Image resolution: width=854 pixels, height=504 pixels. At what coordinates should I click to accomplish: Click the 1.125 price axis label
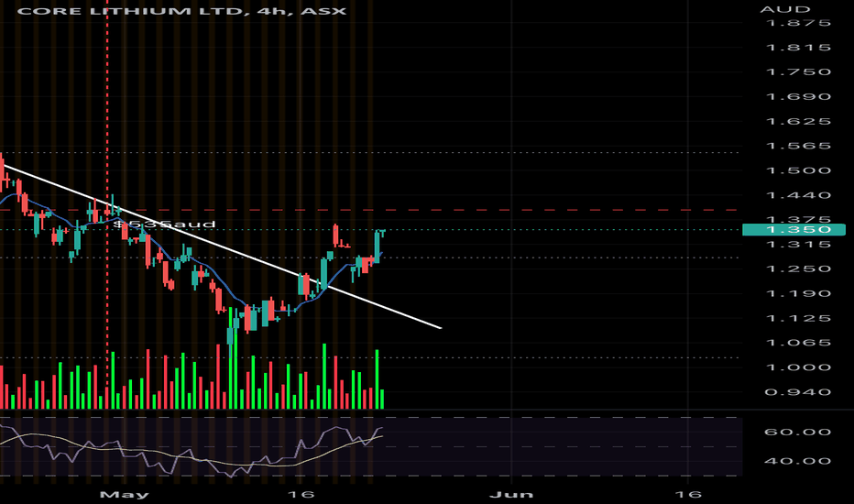798,318
